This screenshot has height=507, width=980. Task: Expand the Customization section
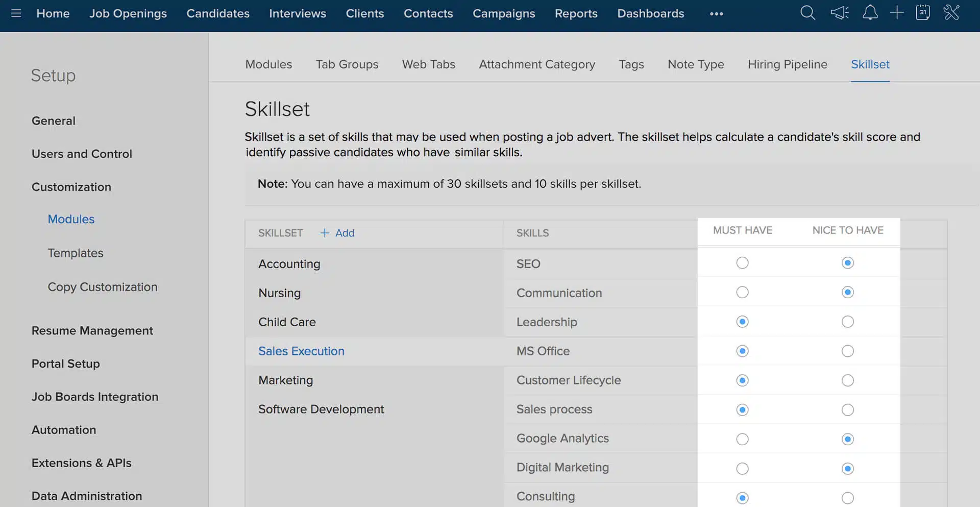(x=71, y=187)
